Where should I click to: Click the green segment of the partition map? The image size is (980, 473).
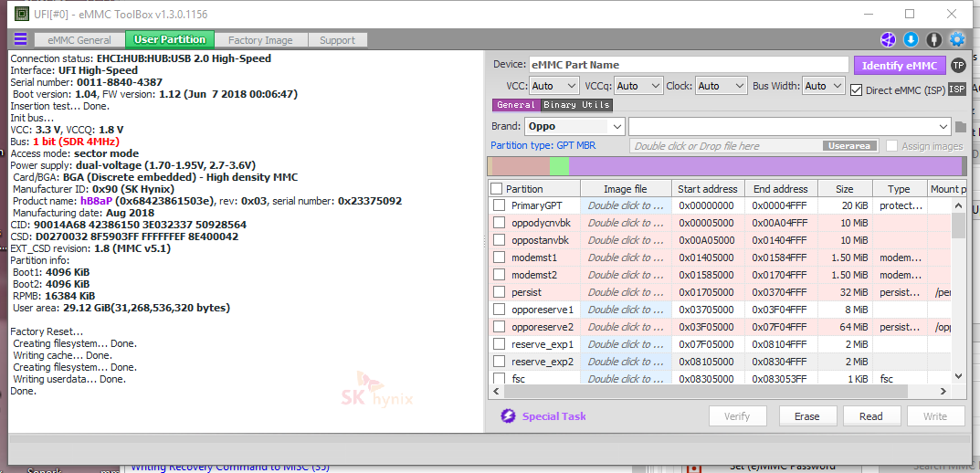pyautogui.click(x=559, y=166)
